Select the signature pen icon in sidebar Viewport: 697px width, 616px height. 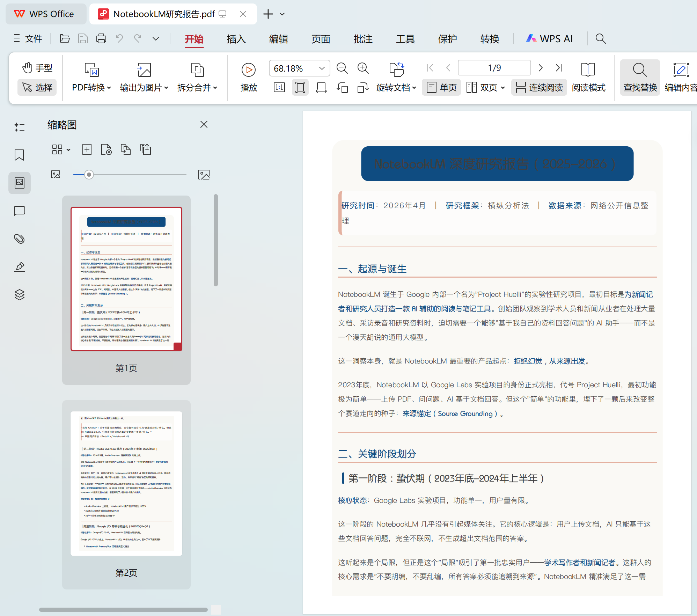[19, 266]
